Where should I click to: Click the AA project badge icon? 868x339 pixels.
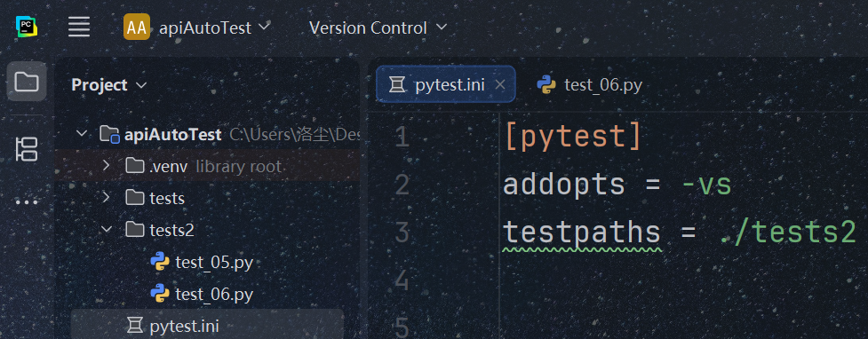click(137, 28)
